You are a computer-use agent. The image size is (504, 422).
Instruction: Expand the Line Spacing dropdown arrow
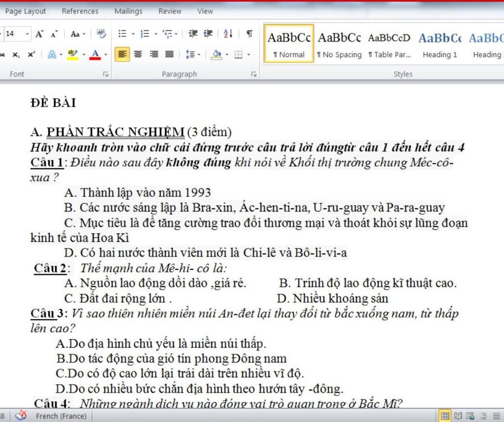pyautogui.click(x=199, y=55)
